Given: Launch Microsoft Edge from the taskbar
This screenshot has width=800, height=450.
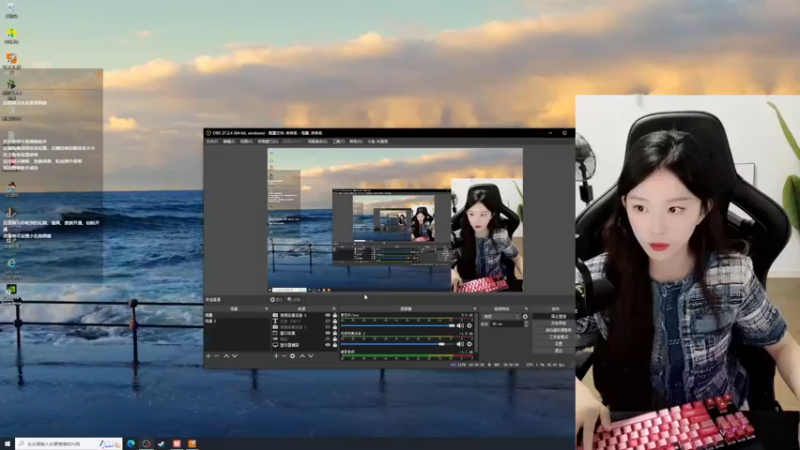Looking at the screenshot, I should pyautogui.click(x=131, y=444).
